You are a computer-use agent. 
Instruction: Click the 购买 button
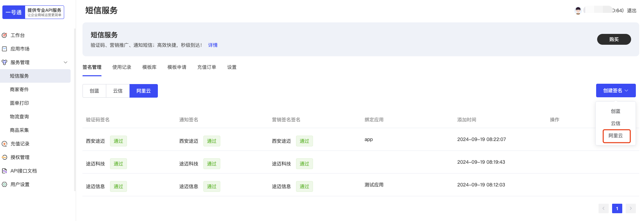pos(614,39)
